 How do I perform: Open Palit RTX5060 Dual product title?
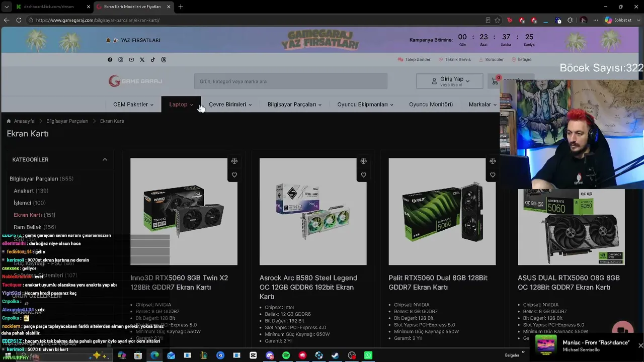(438, 283)
